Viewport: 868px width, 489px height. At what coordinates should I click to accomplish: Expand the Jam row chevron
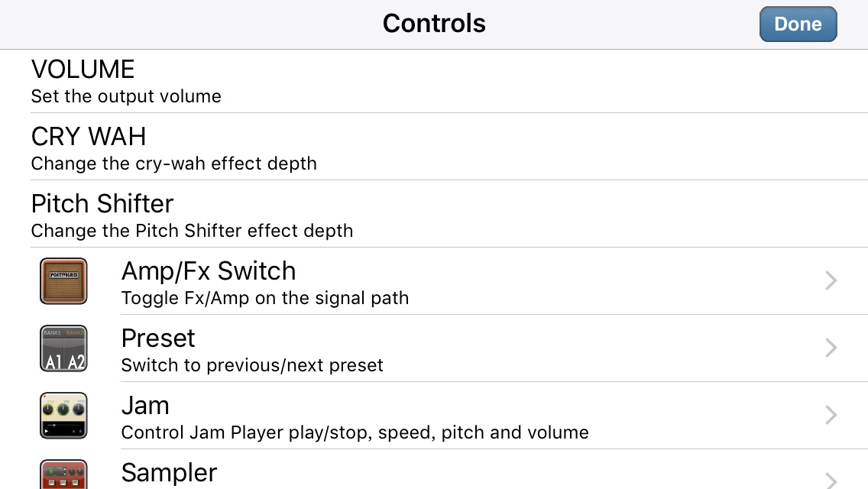pos(831,415)
